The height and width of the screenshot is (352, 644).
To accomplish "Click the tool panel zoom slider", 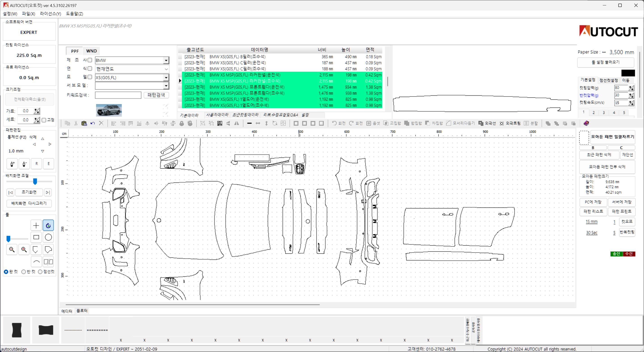I will click(x=9, y=239).
